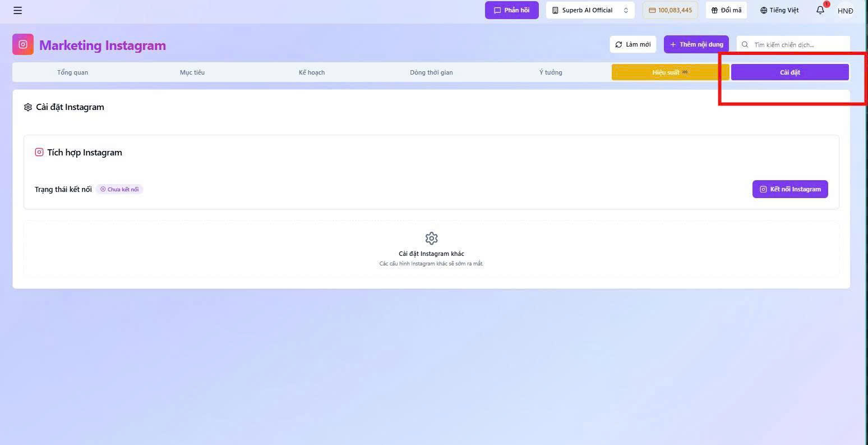
Task: Select the Dòng thời gian tab
Action: [x=431, y=72]
